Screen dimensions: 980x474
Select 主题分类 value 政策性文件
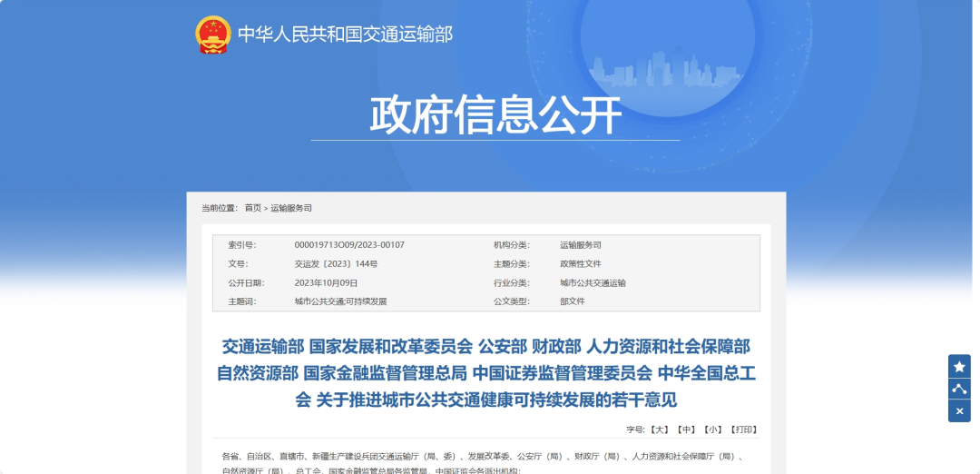tap(581, 264)
